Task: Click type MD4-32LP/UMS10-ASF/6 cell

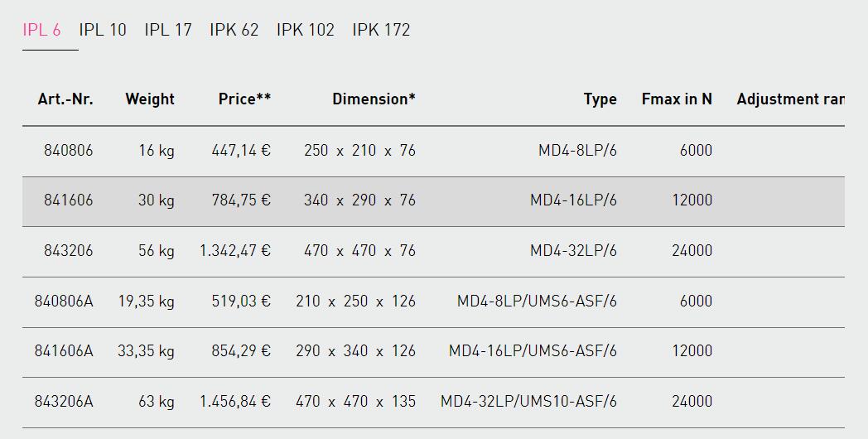Action: tap(528, 402)
